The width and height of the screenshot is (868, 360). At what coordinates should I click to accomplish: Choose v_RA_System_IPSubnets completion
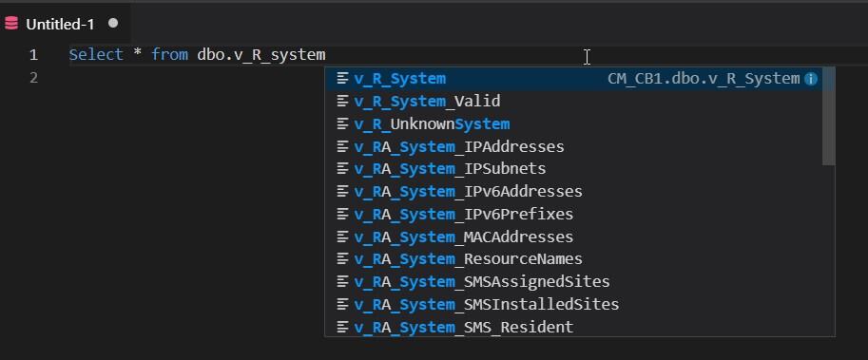pos(573,169)
